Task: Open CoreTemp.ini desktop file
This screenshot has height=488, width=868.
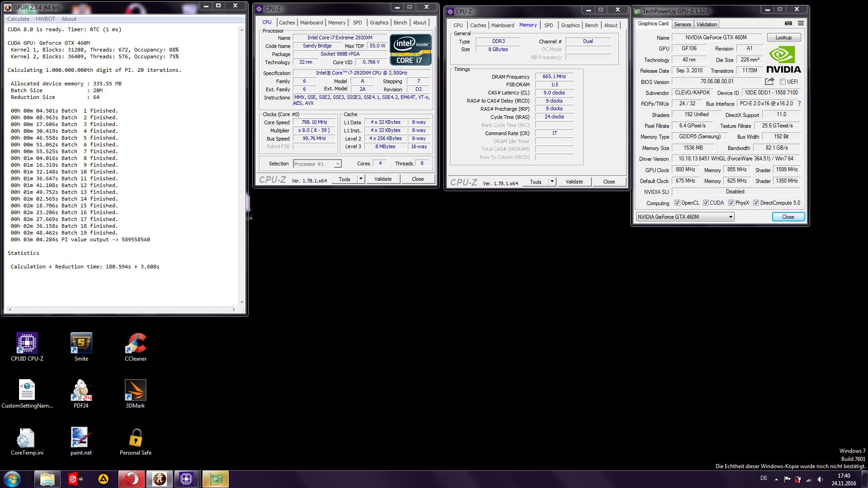Action: tap(27, 441)
